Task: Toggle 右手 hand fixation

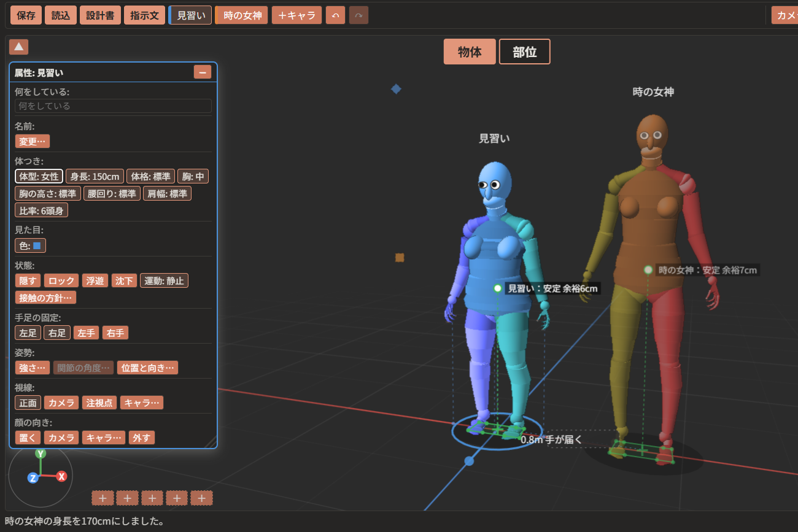Action: click(x=115, y=333)
